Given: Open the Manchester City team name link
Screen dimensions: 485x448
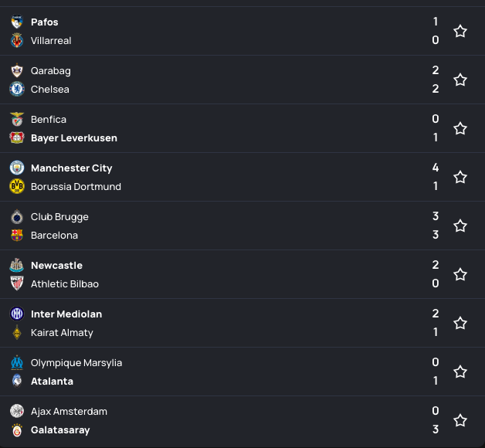Looking at the screenshot, I should pyautogui.click(x=72, y=168).
